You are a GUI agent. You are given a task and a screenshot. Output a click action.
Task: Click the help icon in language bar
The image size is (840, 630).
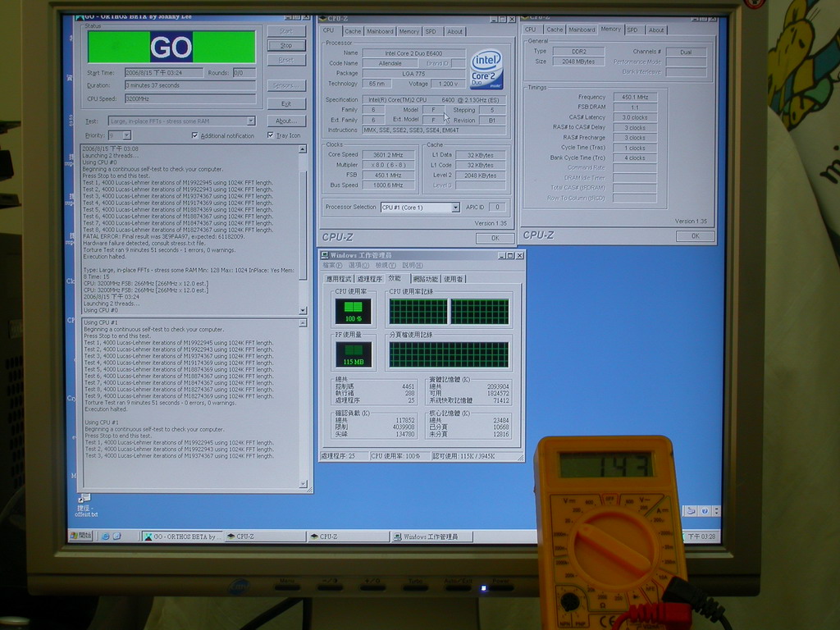click(x=705, y=511)
